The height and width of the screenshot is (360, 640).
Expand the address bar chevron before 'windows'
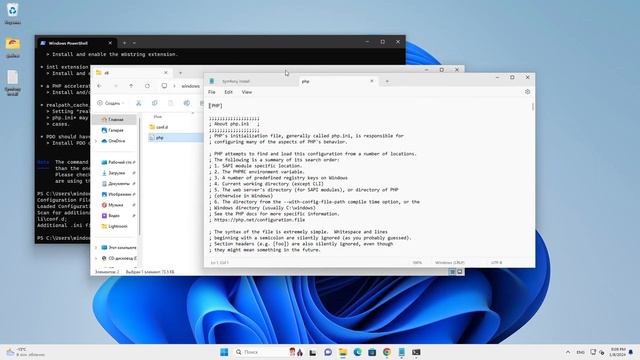click(174, 86)
